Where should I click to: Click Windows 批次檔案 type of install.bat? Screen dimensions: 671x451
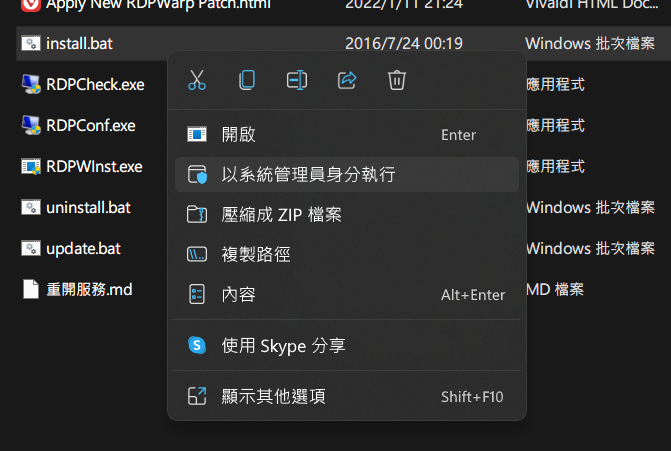(590, 43)
